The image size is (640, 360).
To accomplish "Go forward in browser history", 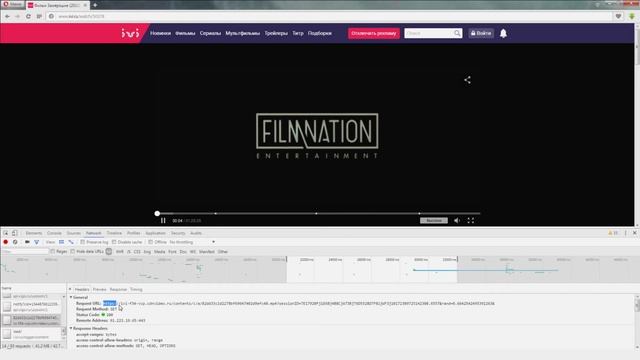I will click(17, 16).
